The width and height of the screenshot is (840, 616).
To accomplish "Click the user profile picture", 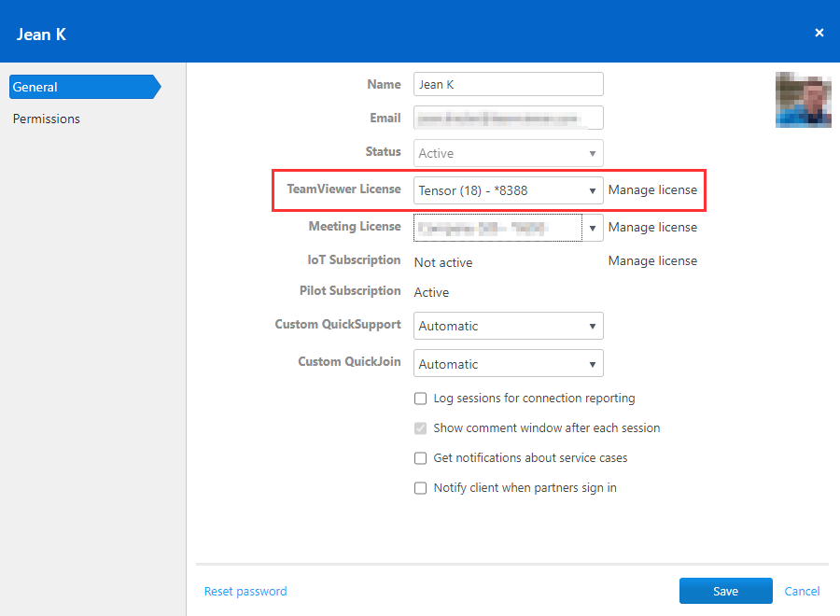I will coord(803,100).
